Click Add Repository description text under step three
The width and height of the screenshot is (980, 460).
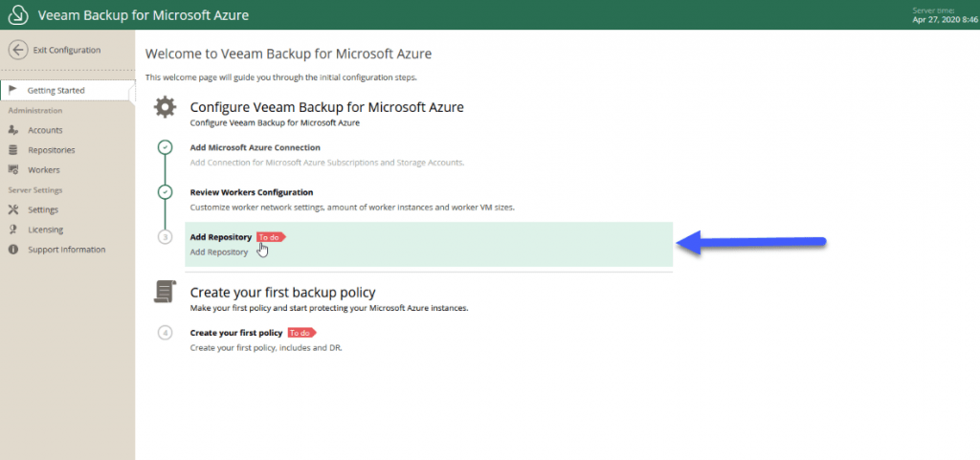[x=219, y=252]
